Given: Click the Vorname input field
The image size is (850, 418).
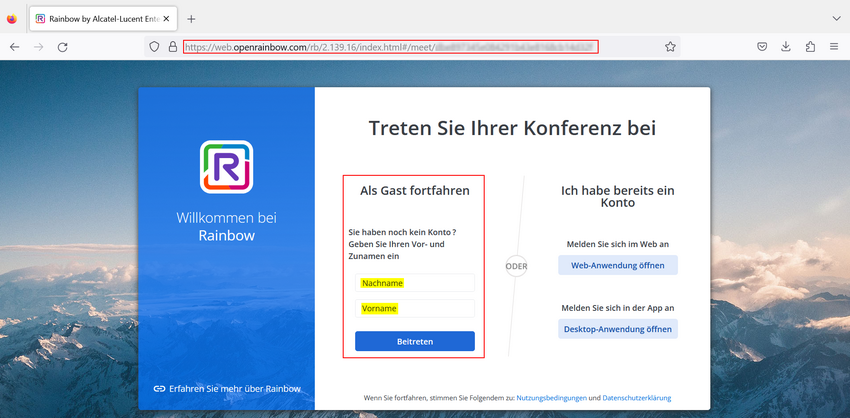Looking at the screenshot, I should coord(415,308).
